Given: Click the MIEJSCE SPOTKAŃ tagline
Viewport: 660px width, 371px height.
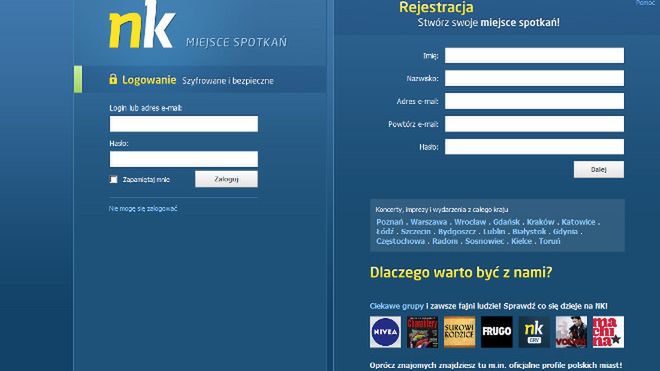Looking at the screenshot, I should pyautogui.click(x=236, y=42).
